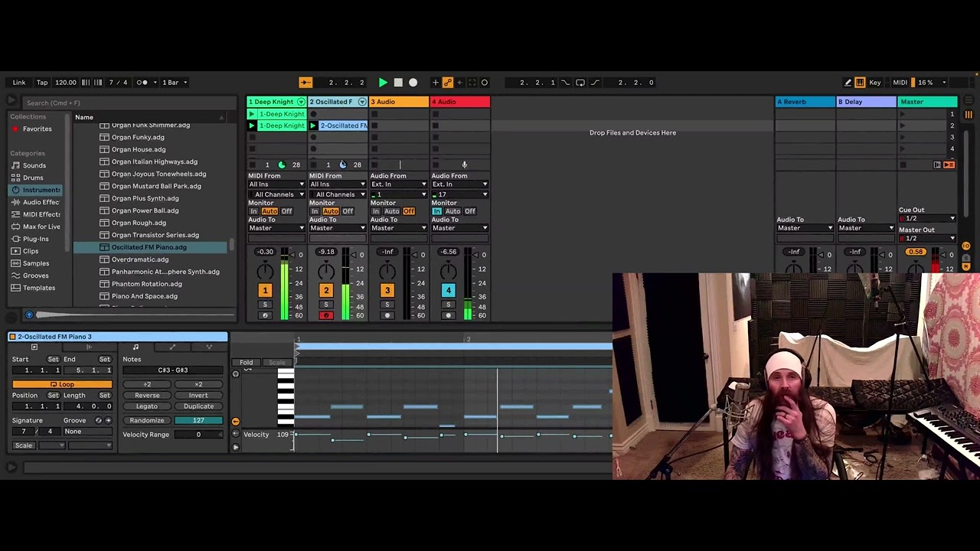This screenshot has height=551, width=980.
Task: Enable Draw Mode pencil icon
Action: [848, 82]
